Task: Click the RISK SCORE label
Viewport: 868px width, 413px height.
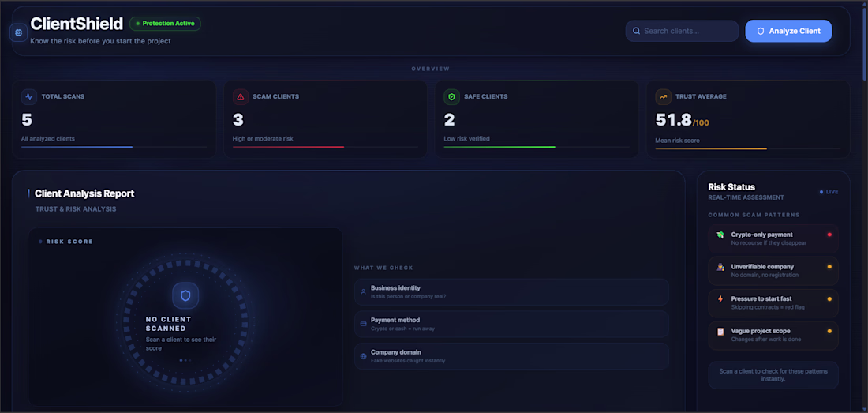Action: tap(69, 242)
